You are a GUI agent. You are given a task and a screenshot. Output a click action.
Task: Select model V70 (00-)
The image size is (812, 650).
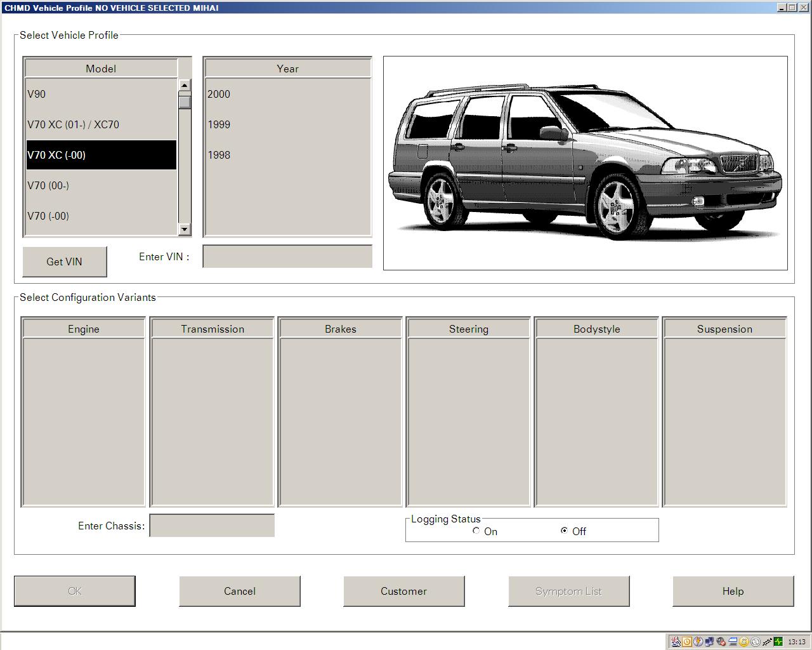pos(101,185)
